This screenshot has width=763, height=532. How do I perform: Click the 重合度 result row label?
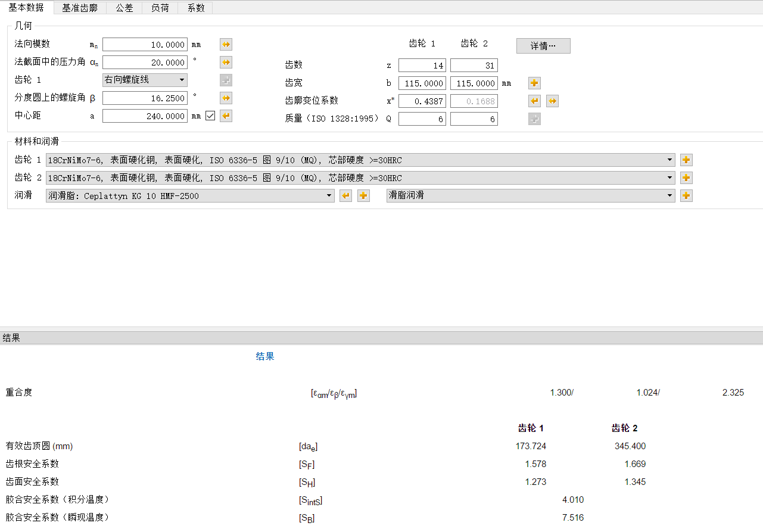point(19,392)
